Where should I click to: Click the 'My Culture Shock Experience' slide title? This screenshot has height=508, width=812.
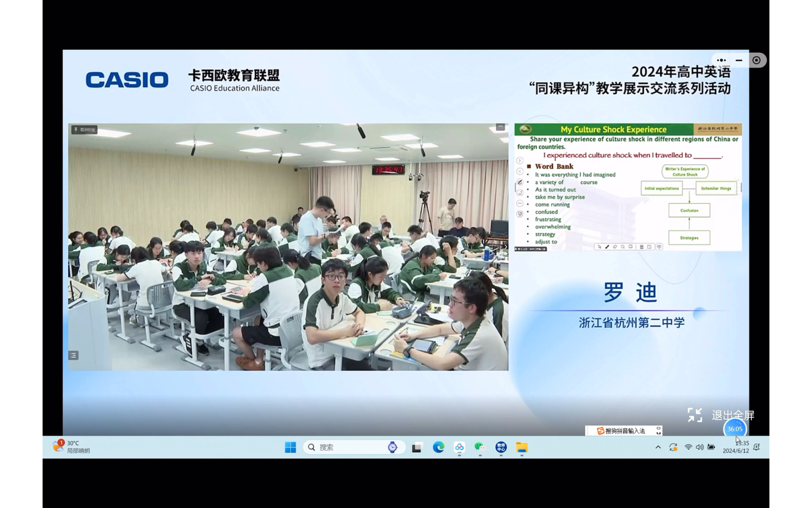click(x=614, y=130)
